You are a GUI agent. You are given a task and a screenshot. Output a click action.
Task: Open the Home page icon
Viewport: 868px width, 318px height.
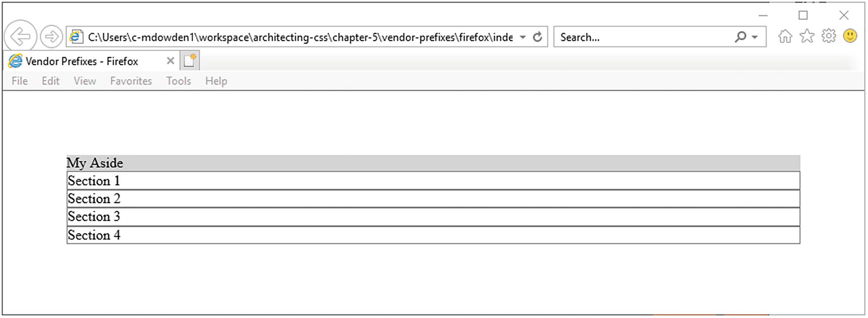point(785,36)
